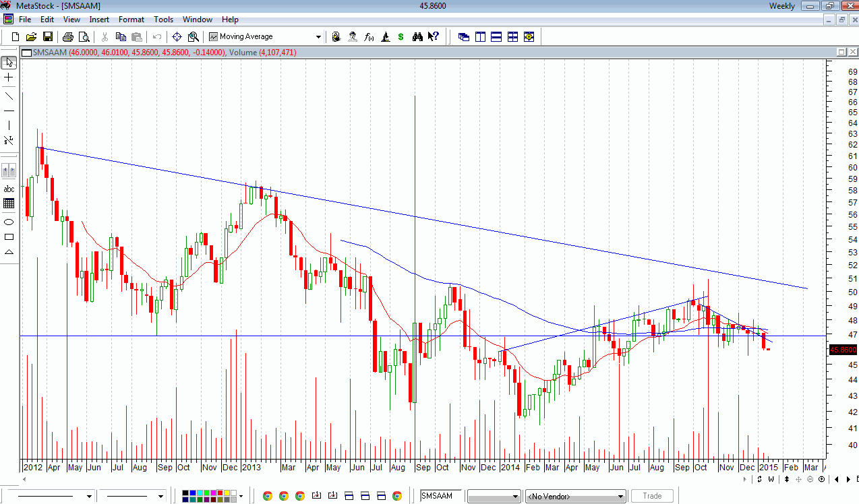Select the crosshair tool in left toolbar
Image resolution: width=859 pixels, height=504 pixels.
click(x=9, y=77)
